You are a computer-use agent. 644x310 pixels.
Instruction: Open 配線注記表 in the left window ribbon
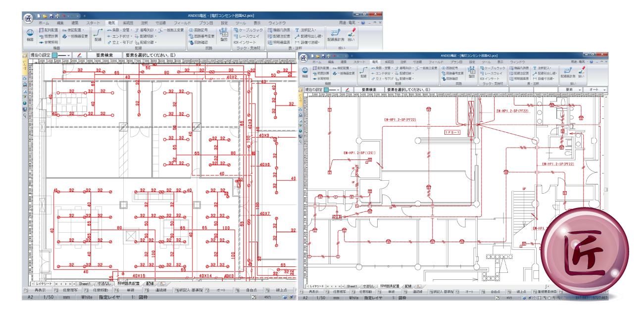[x=280, y=36]
